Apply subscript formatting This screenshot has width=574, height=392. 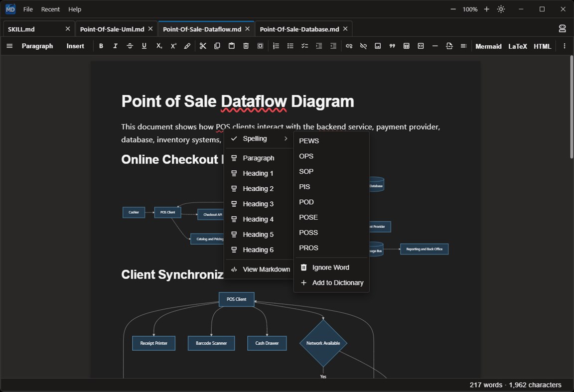tap(158, 46)
